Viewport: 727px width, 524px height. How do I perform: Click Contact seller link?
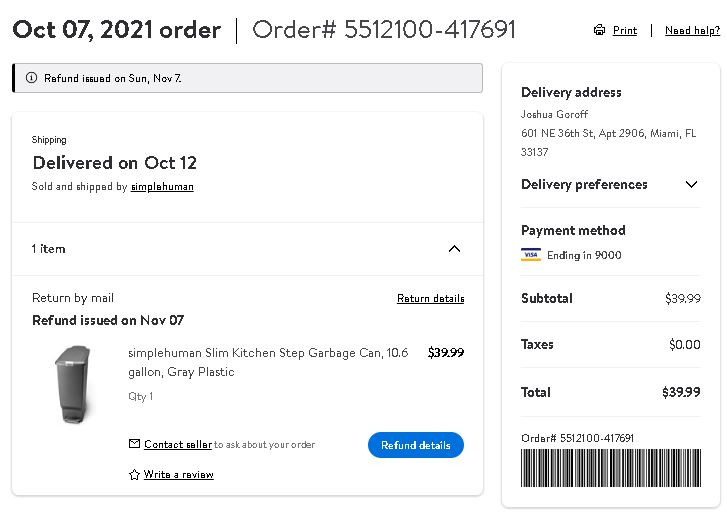(178, 444)
